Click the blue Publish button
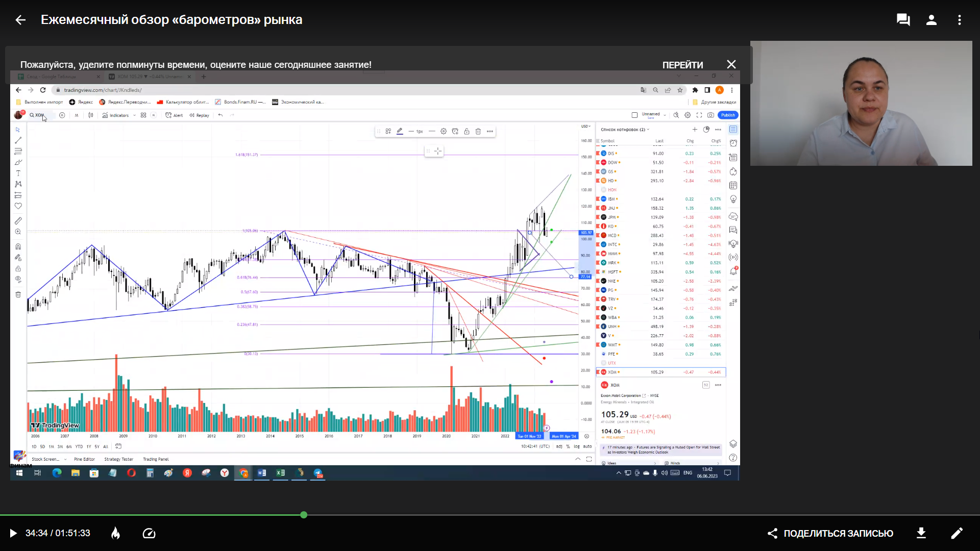This screenshot has width=980, height=551. pyautogui.click(x=728, y=115)
